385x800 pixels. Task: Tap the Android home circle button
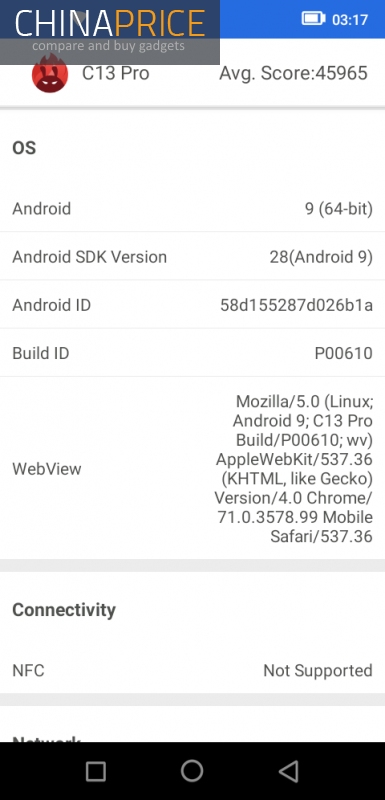click(x=192, y=771)
